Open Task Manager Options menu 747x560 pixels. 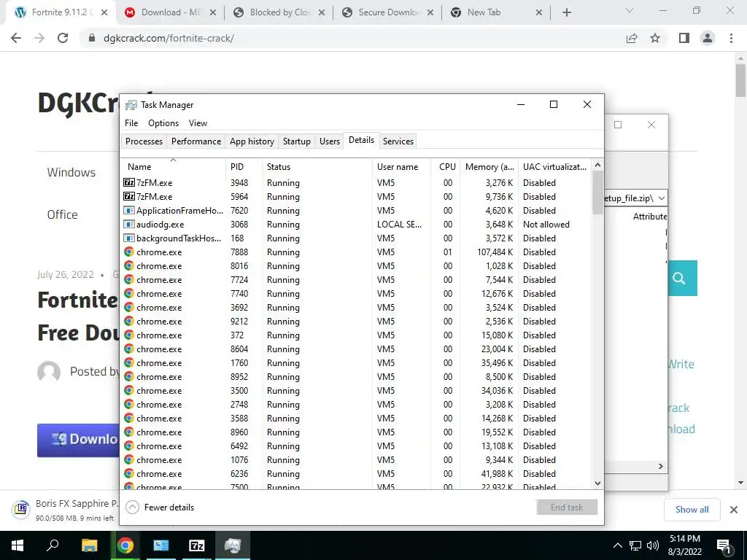(163, 122)
